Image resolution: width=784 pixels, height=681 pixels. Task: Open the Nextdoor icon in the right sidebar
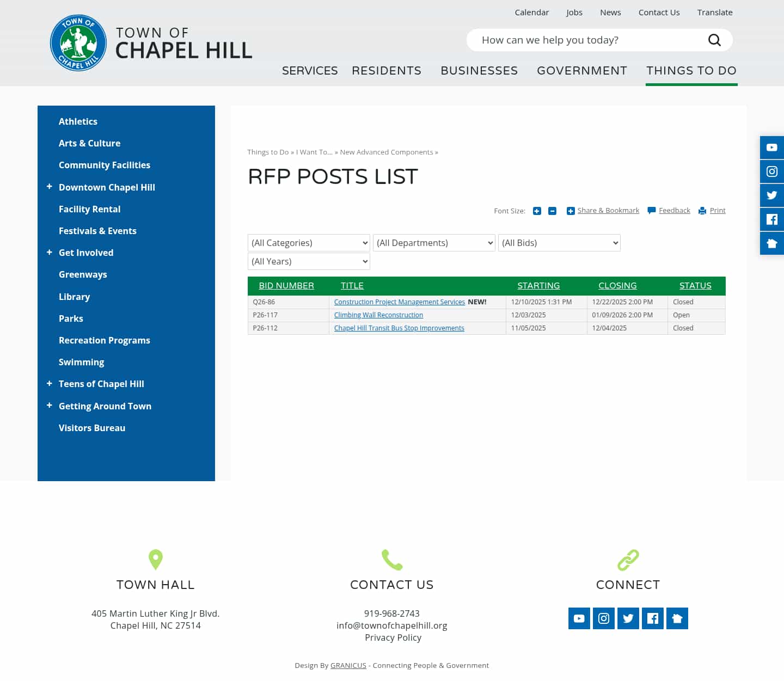771,243
